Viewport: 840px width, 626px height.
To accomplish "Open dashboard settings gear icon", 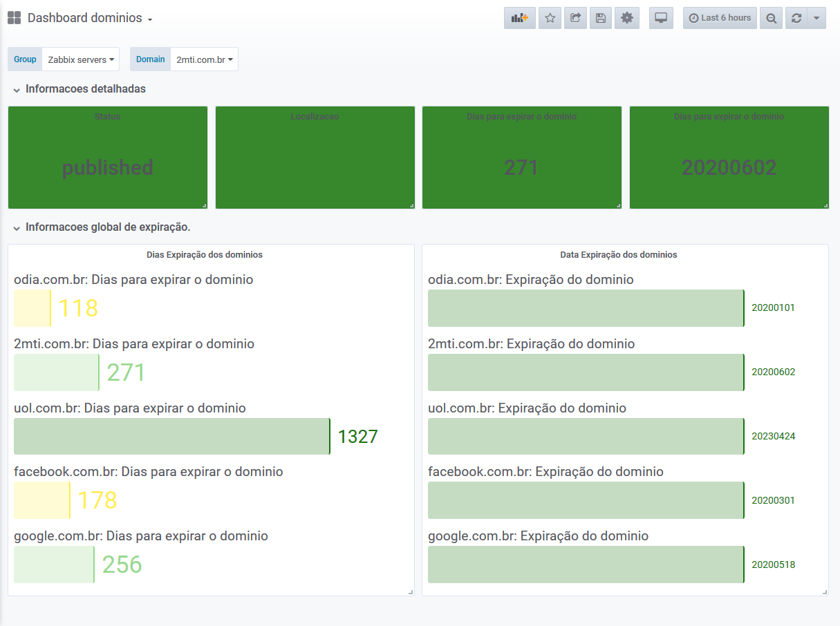I will coord(627,18).
